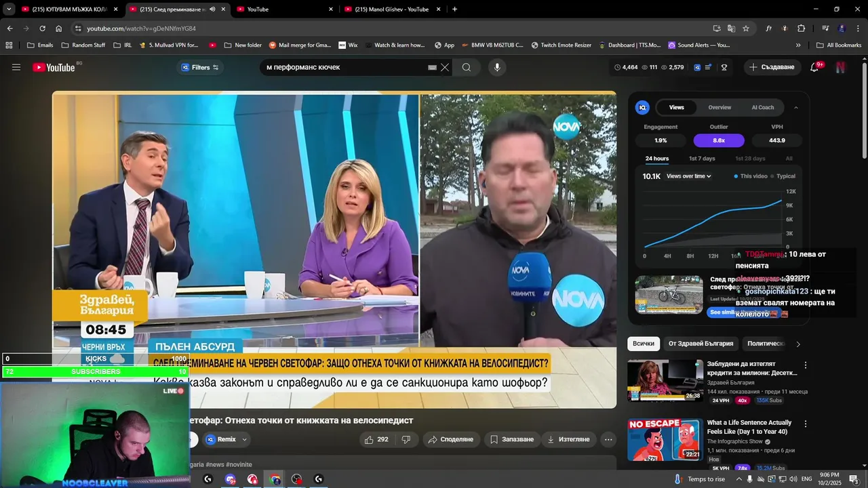Open the on-screen keyboard icon in search box

432,68
